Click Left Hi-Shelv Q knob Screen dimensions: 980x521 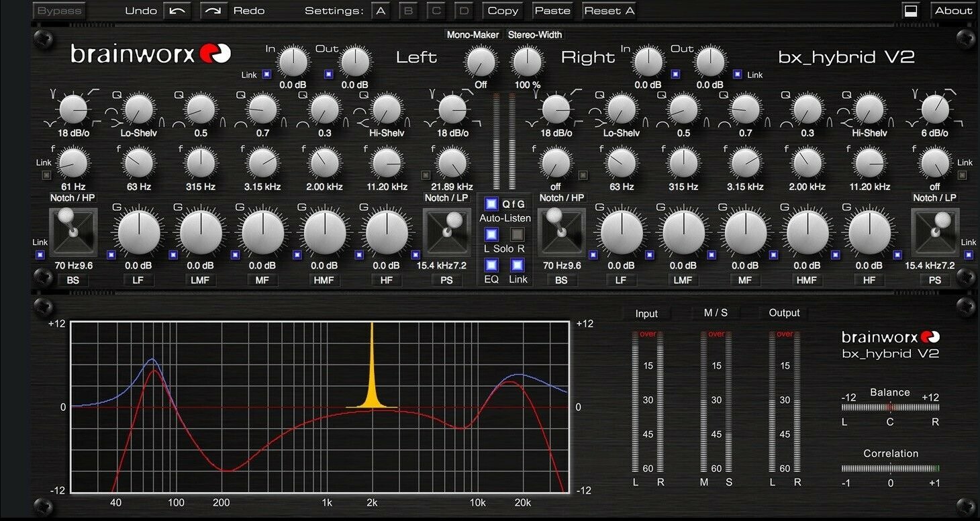coord(386,109)
